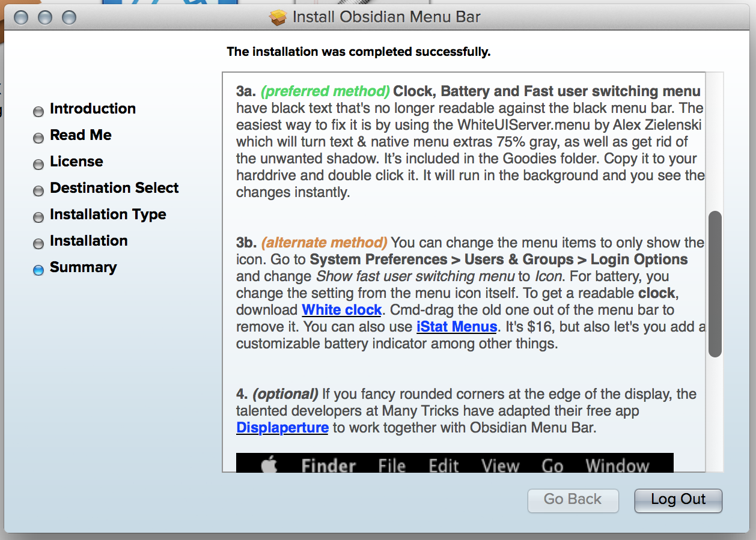The width and height of the screenshot is (756, 540).
Task: Click the License step bullet
Action: click(38, 164)
